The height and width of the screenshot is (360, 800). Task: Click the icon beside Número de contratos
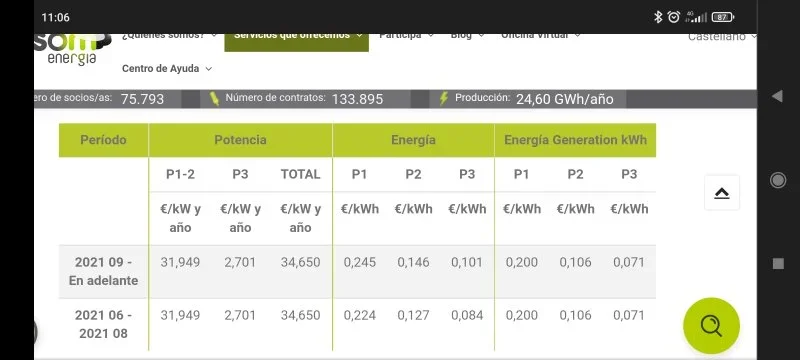[214, 98]
